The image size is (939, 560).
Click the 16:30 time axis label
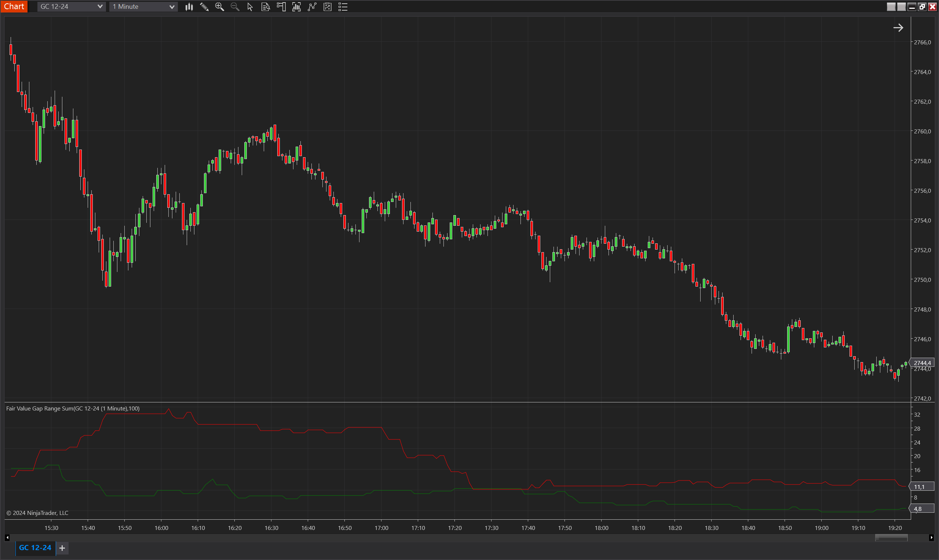coord(271,528)
